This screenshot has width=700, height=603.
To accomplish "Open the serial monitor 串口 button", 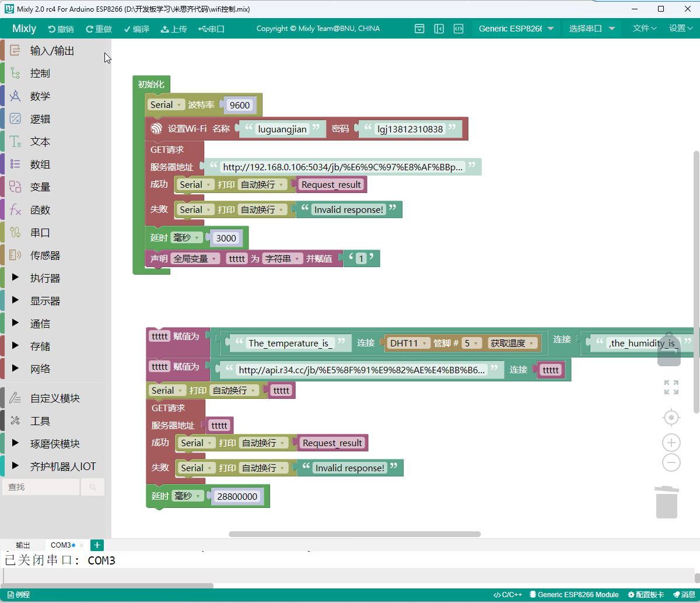I will click(211, 29).
